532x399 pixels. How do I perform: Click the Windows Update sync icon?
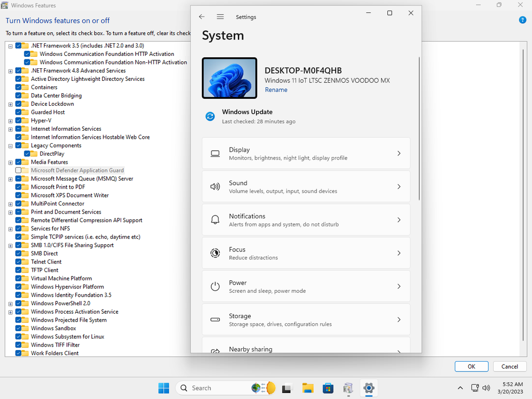coord(210,116)
